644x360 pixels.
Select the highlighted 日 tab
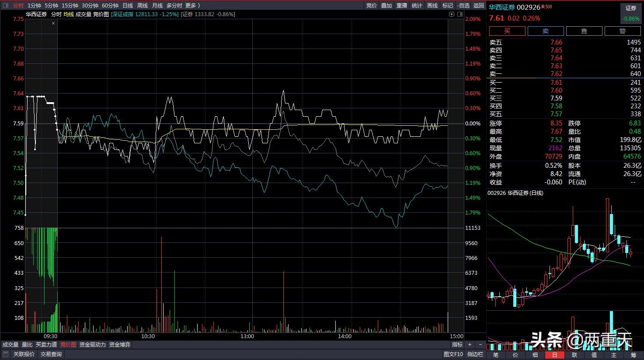click(x=555, y=355)
